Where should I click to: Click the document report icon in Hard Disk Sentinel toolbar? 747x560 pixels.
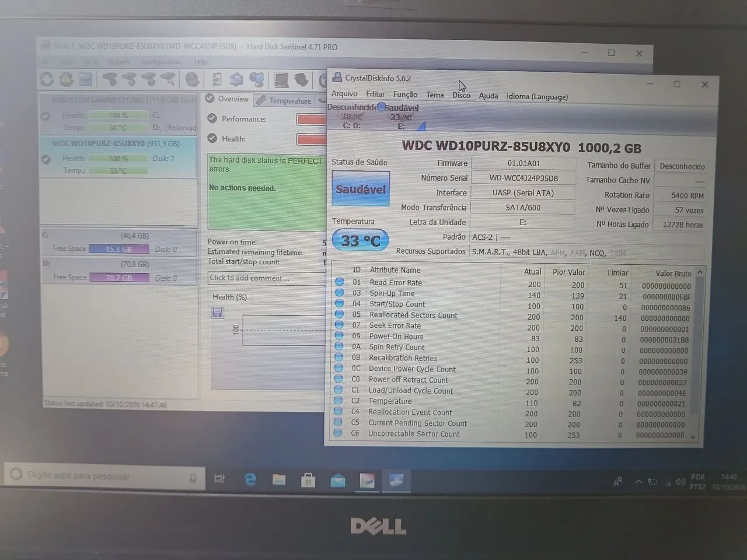tap(217, 79)
